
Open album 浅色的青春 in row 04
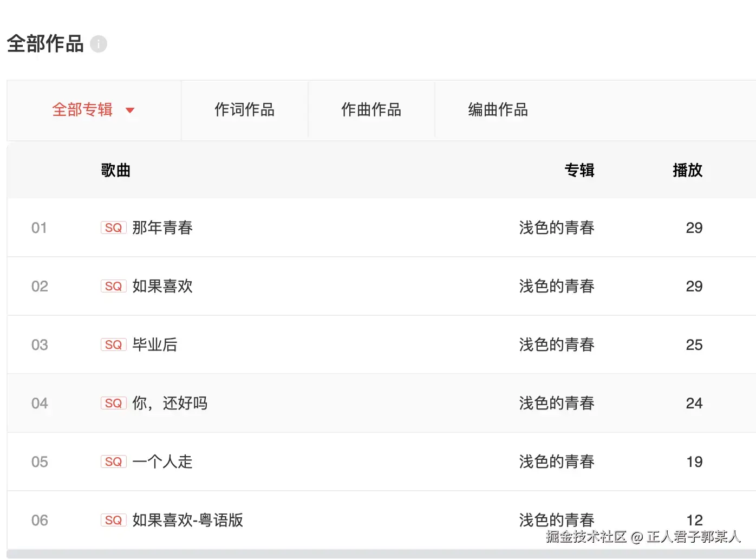point(557,403)
